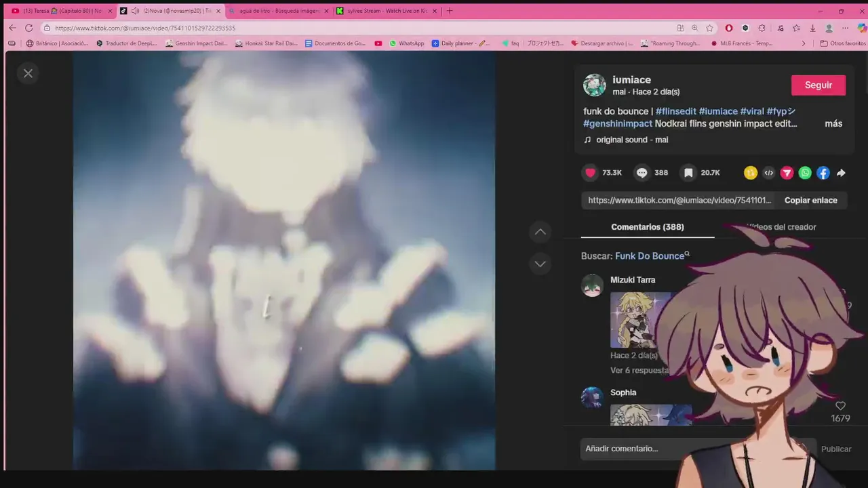Screen dimensions: 868x488
Task: Go to the next video arrow
Action: tap(540, 264)
